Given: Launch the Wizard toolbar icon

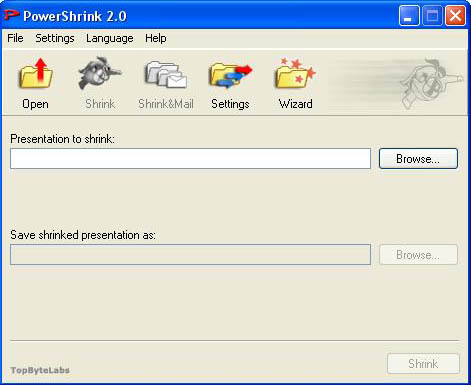Looking at the screenshot, I should coord(295,73).
